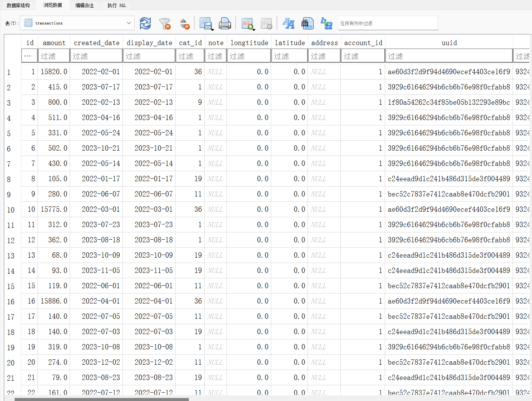Focus the uuid column filter box

[x=449, y=56]
